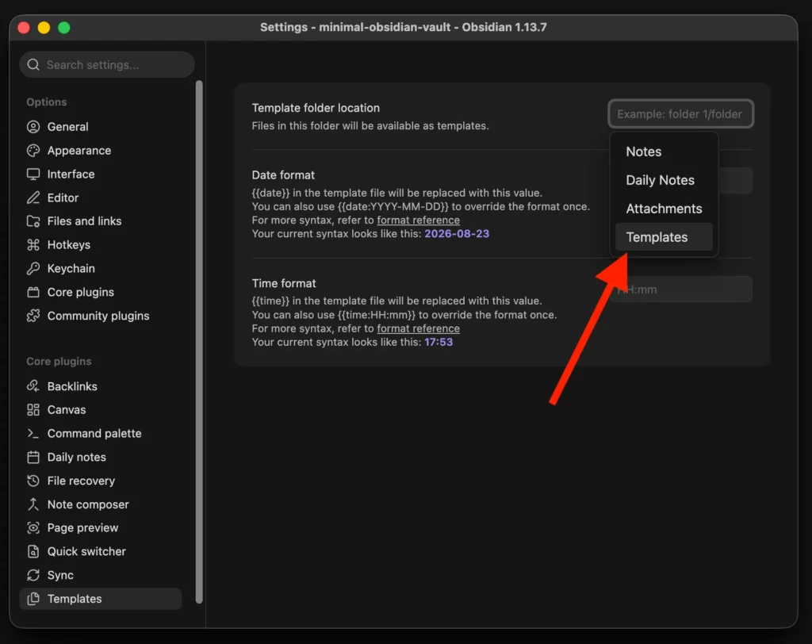The image size is (812, 644).
Task: Click the Interface monitor icon
Action: [x=33, y=174]
